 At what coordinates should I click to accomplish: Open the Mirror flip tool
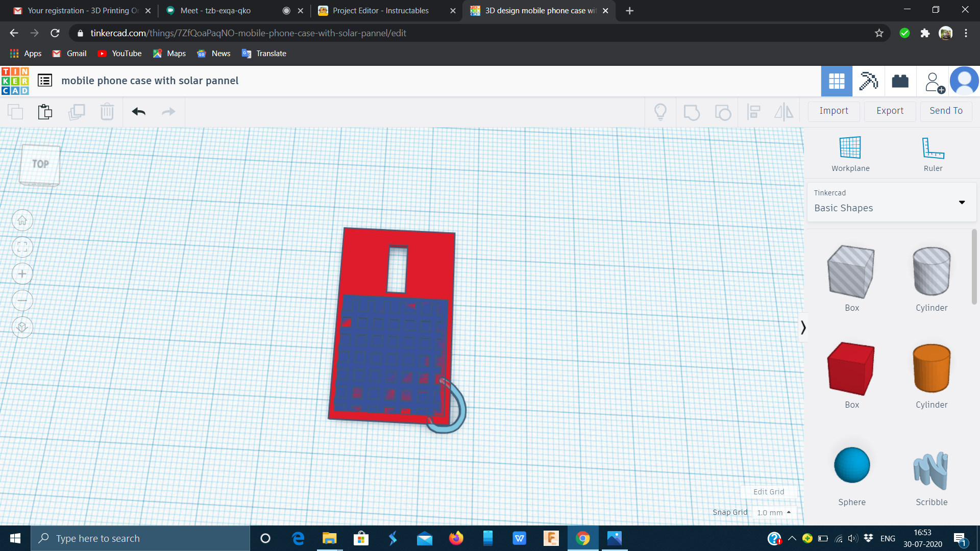pyautogui.click(x=783, y=112)
